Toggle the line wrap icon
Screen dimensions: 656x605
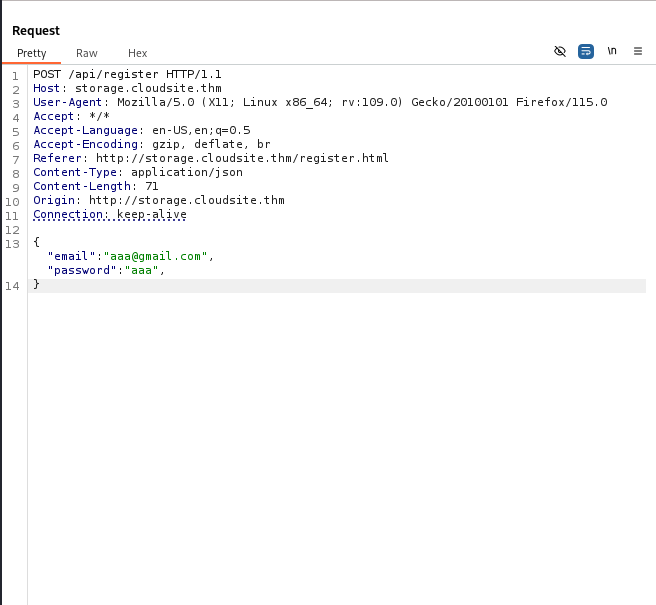pos(586,51)
